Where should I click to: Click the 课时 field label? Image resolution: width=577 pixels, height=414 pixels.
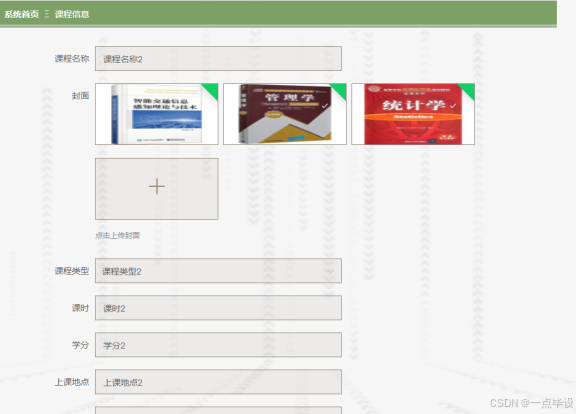tap(80, 308)
